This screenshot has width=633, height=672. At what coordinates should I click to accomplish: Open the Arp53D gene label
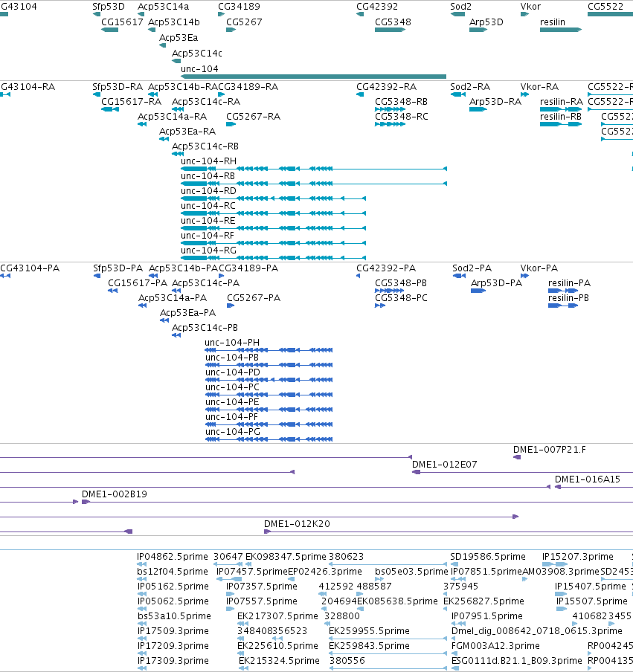pyautogui.click(x=486, y=22)
